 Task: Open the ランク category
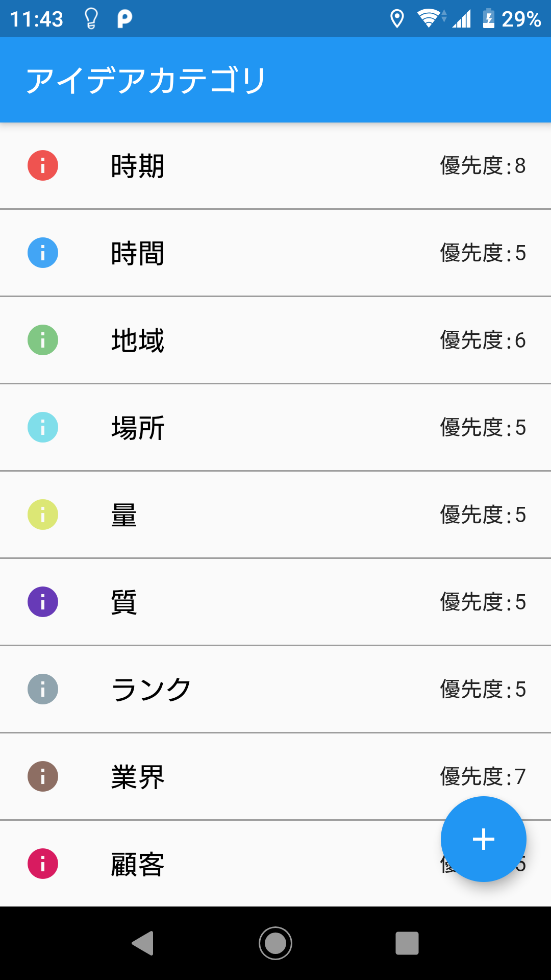pyautogui.click(x=151, y=690)
